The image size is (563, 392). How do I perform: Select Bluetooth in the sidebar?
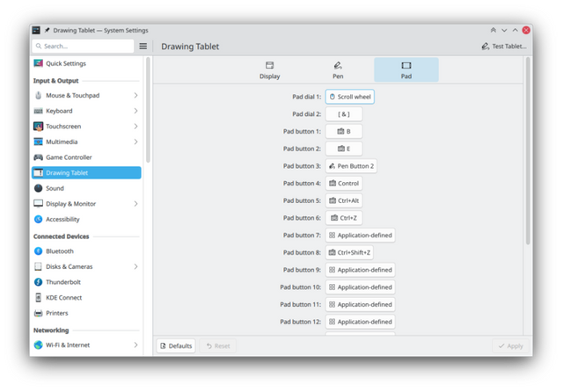[x=86, y=251]
